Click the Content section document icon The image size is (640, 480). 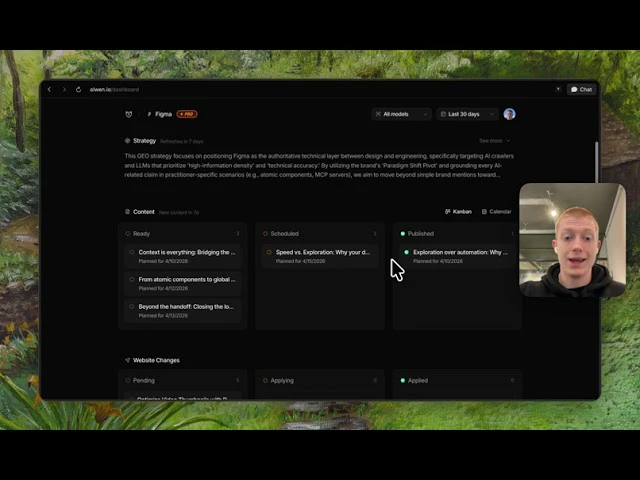[127, 212]
